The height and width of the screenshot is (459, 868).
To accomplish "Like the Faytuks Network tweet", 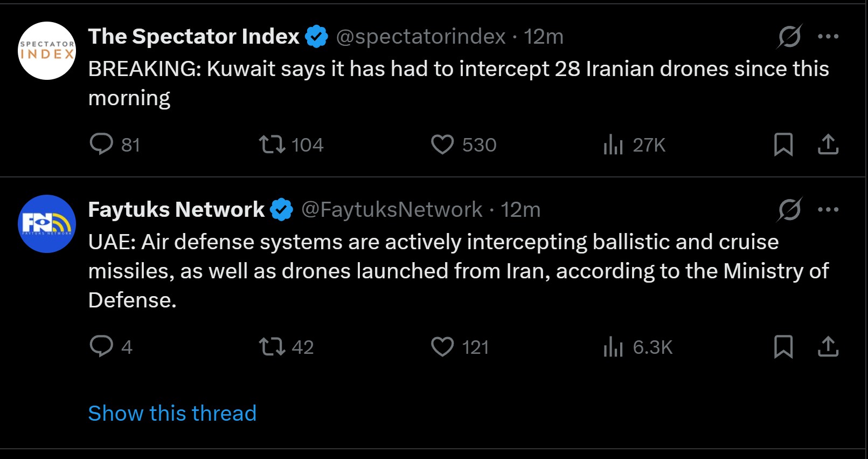I will click(442, 346).
